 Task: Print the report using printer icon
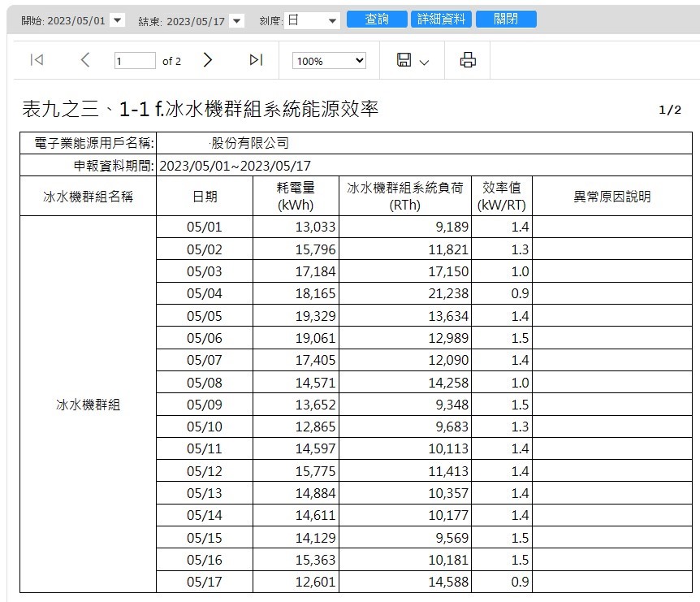click(x=468, y=60)
